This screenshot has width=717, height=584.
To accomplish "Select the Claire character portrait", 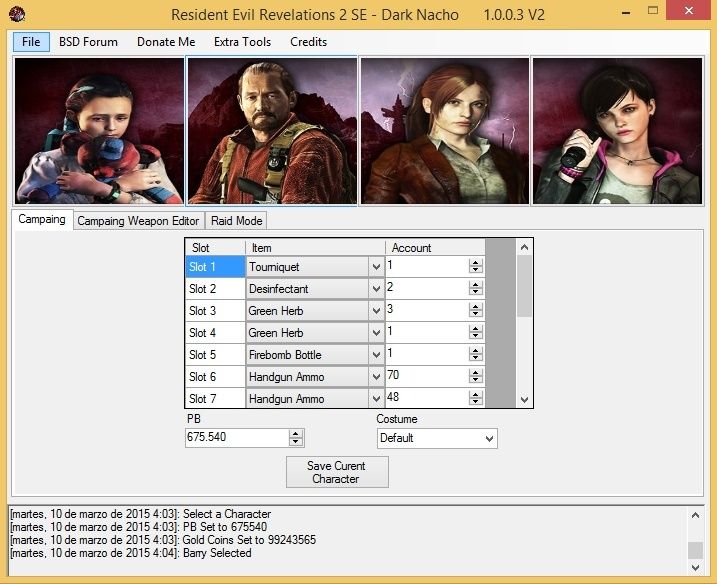I will tap(444, 130).
